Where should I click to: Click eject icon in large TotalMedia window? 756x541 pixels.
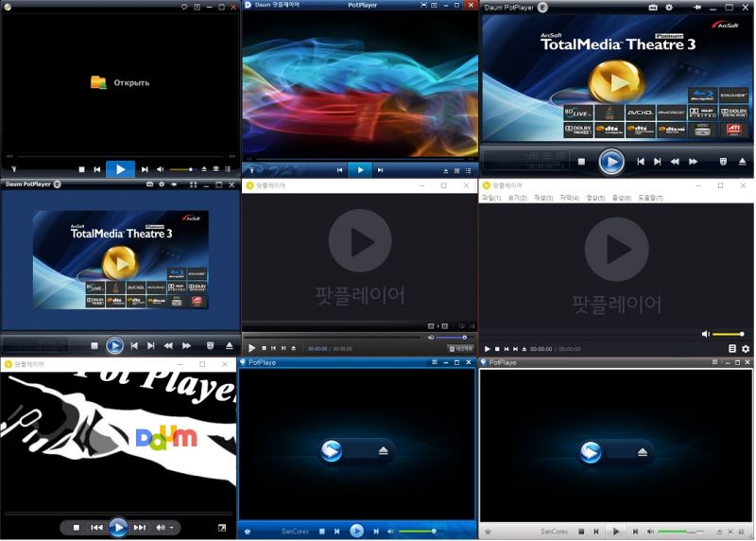click(743, 162)
